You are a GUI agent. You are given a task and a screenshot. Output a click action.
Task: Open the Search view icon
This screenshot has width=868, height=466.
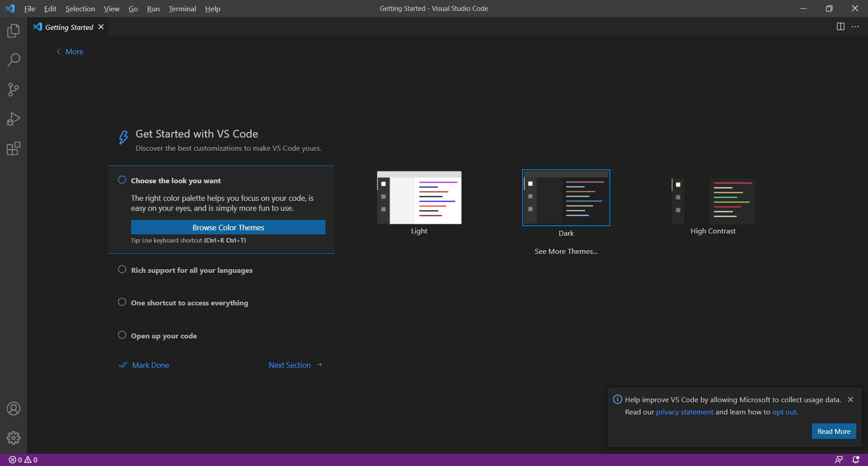pyautogui.click(x=14, y=60)
